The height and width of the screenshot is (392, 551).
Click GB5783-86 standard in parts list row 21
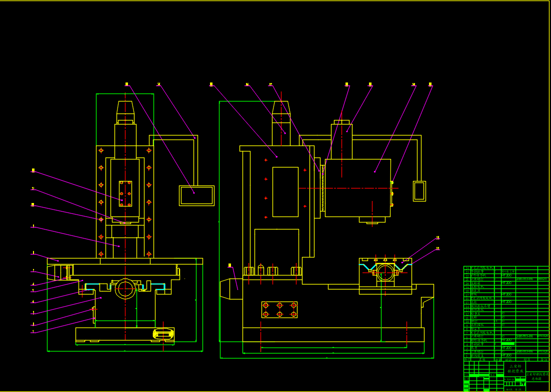pos(524,279)
